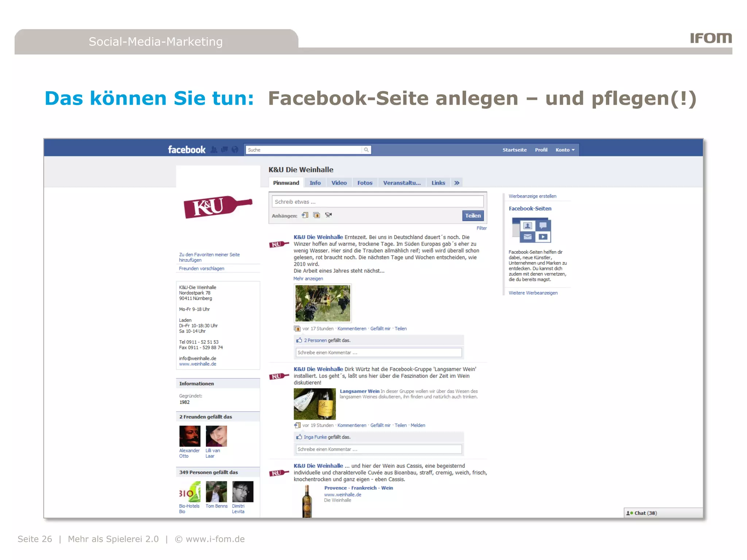The image size is (747, 560).
Task: Open the Filter option for the wall
Action: [x=481, y=228]
